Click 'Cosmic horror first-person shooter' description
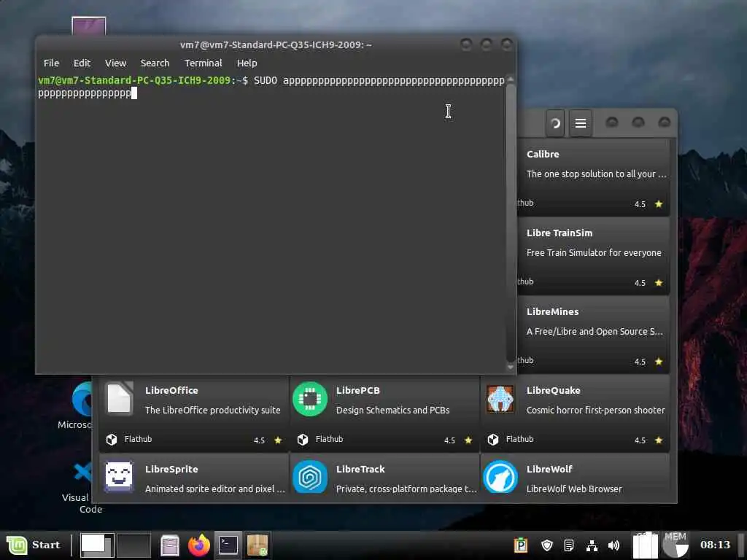 (595, 410)
